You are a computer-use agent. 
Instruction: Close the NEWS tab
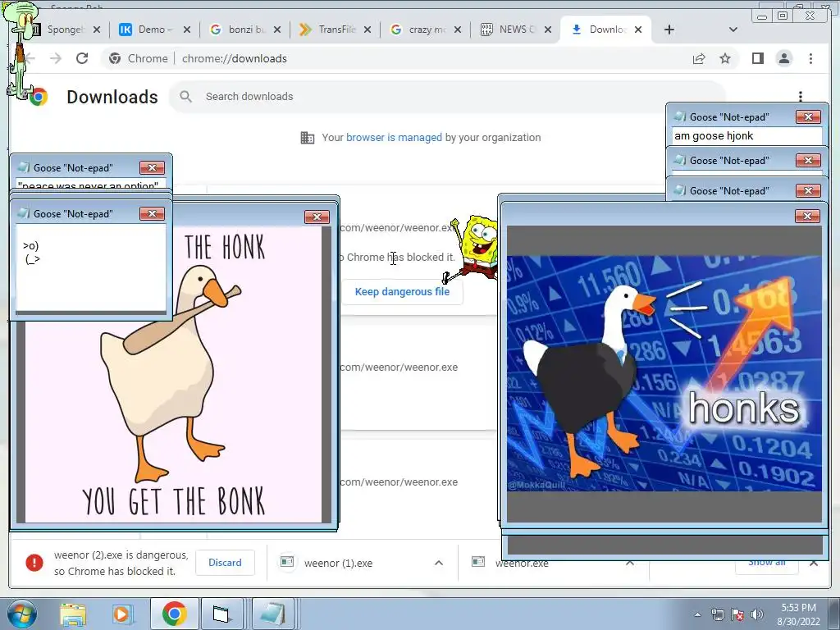coord(548,30)
